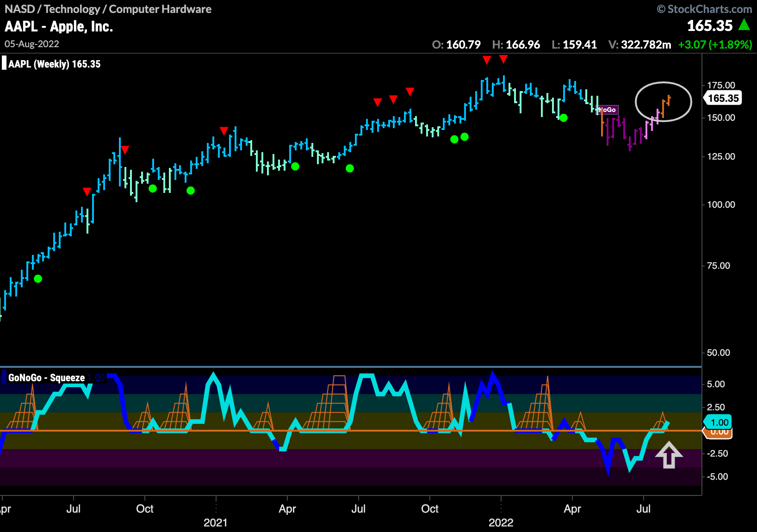Click the large 165.35 last price in the header
This screenshot has height=532, width=757.
tap(710, 26)
